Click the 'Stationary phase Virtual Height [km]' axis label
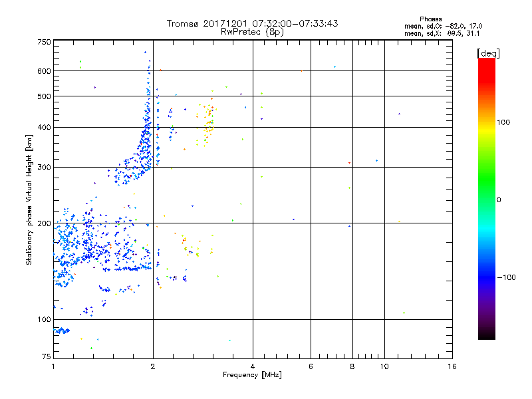This screenshot has height=399, width=532. pos(29,199)
